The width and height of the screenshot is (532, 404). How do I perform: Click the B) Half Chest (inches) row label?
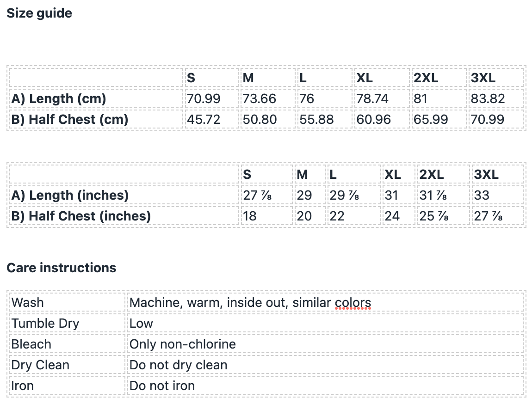[81, 216]
